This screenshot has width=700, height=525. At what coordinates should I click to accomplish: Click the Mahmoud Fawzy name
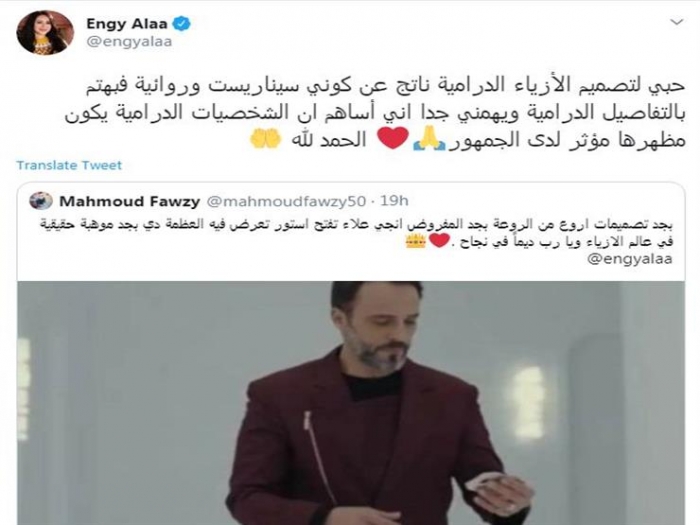click(x=129, y=201)
